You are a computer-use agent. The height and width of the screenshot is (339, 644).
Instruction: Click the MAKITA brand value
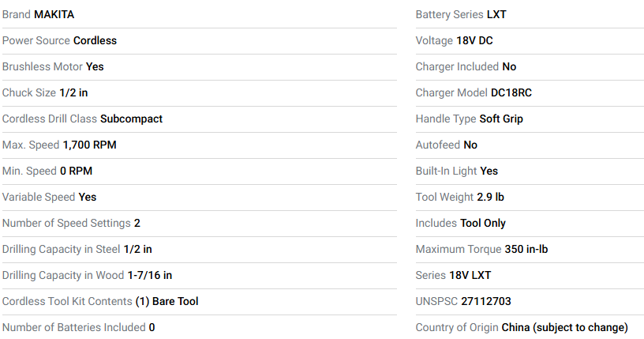pos(54,14)
